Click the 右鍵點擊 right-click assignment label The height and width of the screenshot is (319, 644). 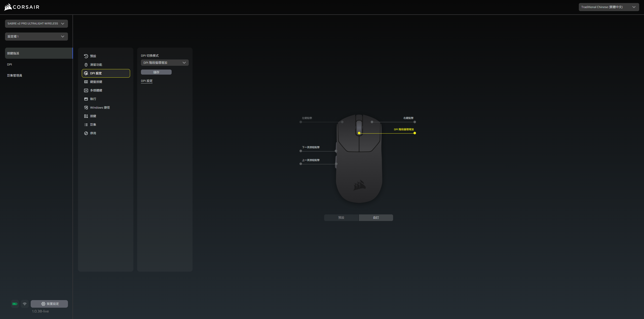coord(408,118)
